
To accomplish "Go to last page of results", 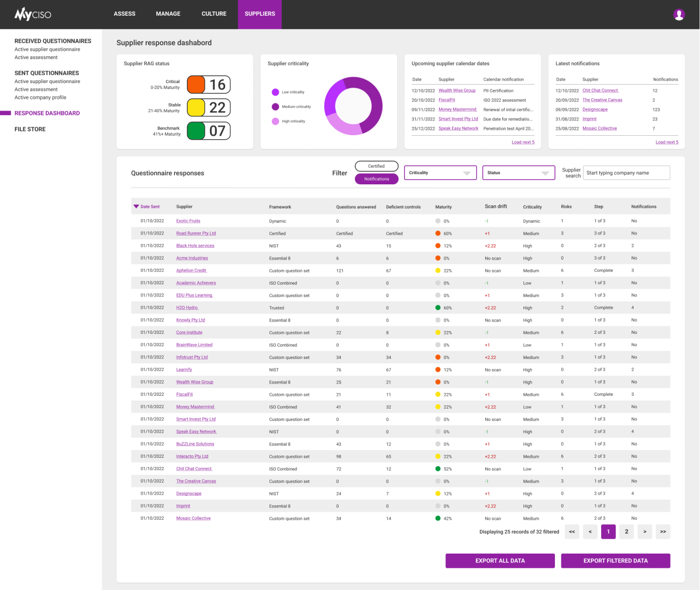I will click(x=663, y=531).
